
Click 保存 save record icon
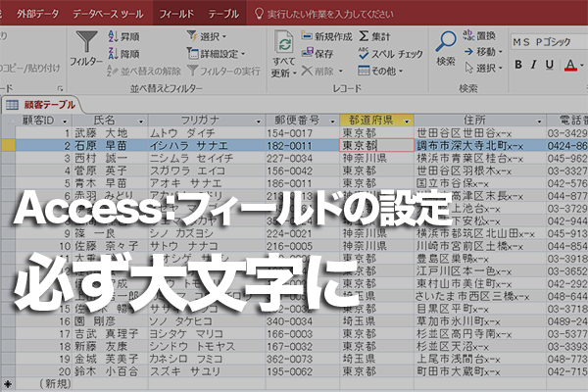307,53
